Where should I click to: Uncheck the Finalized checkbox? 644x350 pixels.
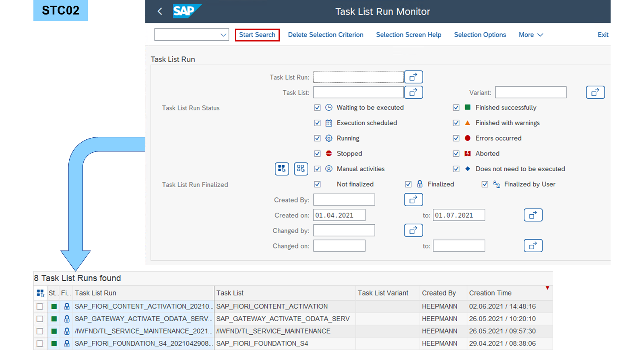click(408, 184)
